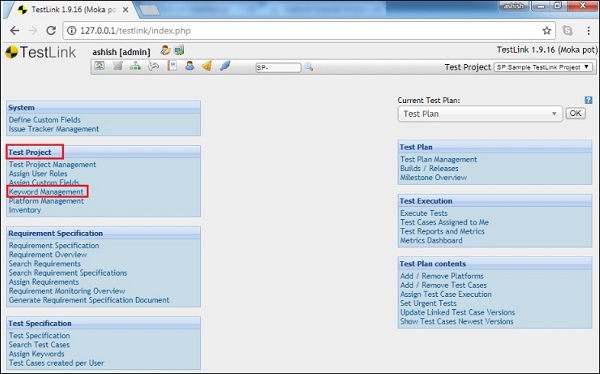Select the TestLink 1.9.16 browser tab
This screenshot has height=374, width=600.
coord(73,10)
